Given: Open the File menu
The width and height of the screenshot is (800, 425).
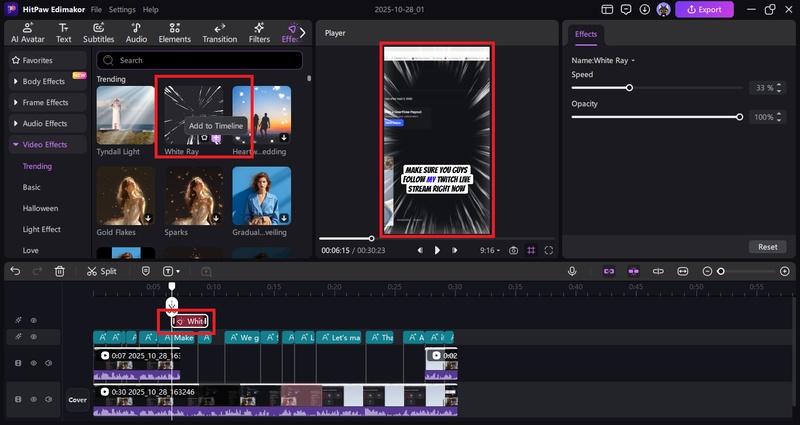Looking at the screenshot, I should pyautogui.click(x=96, y=10).
